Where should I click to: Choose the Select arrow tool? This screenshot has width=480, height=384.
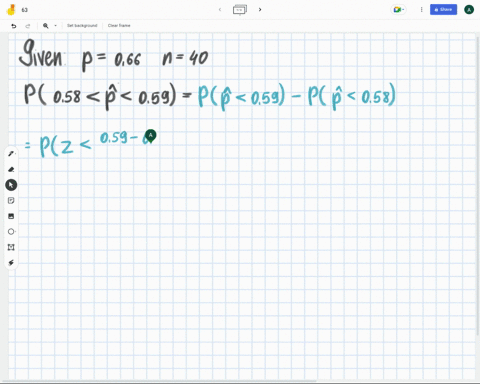tap(11, 185)
